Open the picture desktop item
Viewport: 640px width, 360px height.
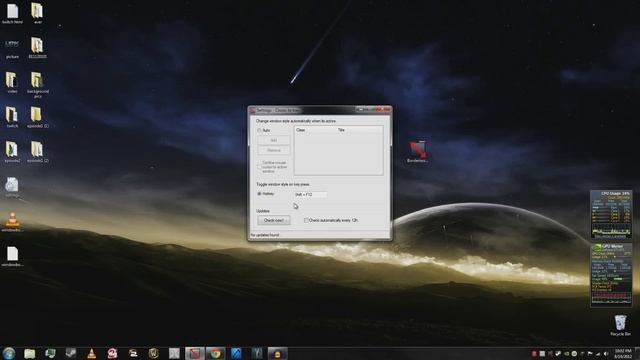point(12,48)
